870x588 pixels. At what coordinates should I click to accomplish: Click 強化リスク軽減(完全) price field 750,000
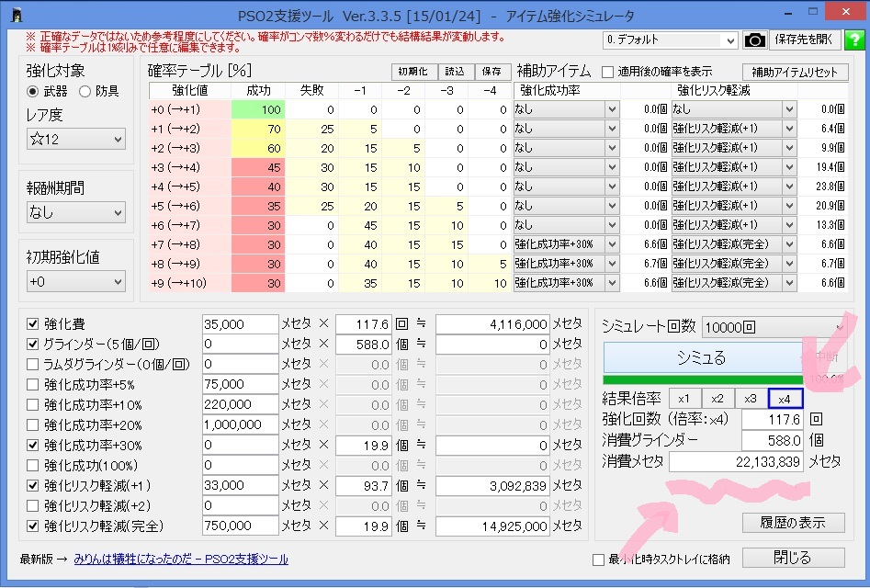coord(241,526)
